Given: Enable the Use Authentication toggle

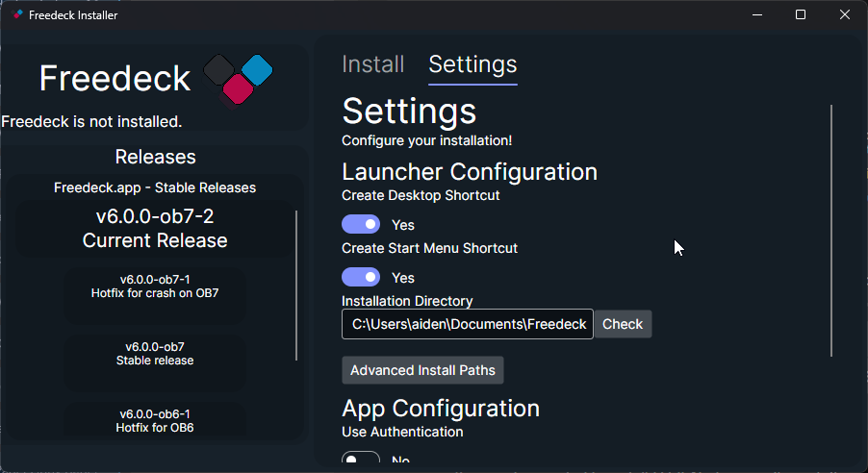Looking at the screenshot, I should (361, 458).
